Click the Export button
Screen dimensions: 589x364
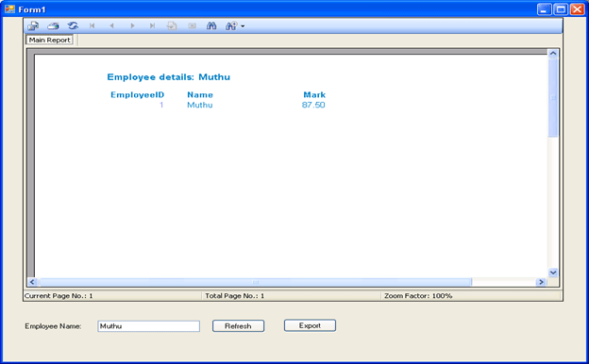310,325
